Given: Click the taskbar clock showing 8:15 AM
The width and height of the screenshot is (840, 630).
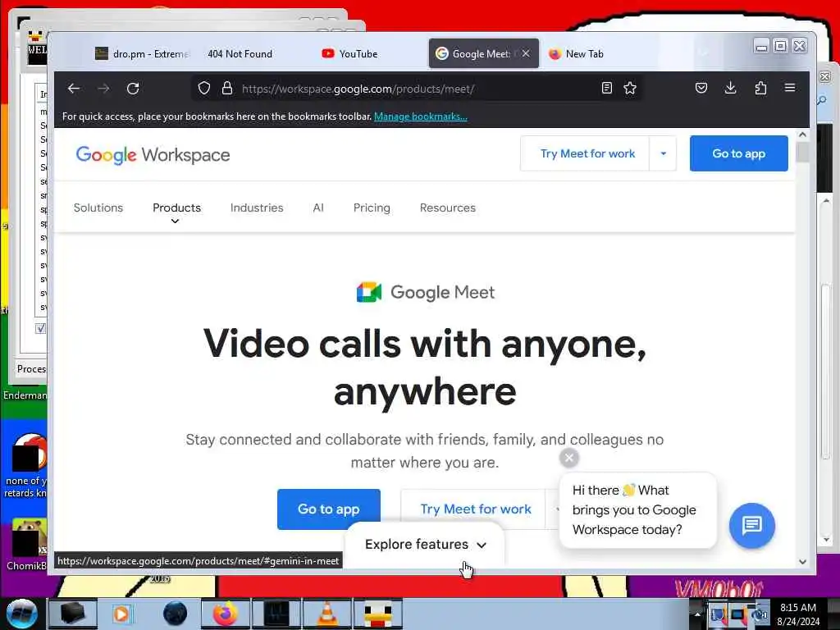Looking at the screenshot, I should [x=797, y=614].
